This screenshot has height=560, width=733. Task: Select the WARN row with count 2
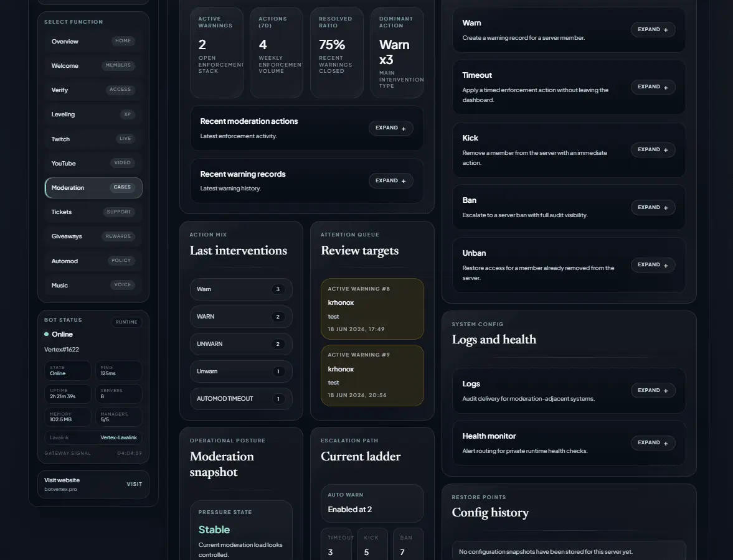(x=241, y=317)
